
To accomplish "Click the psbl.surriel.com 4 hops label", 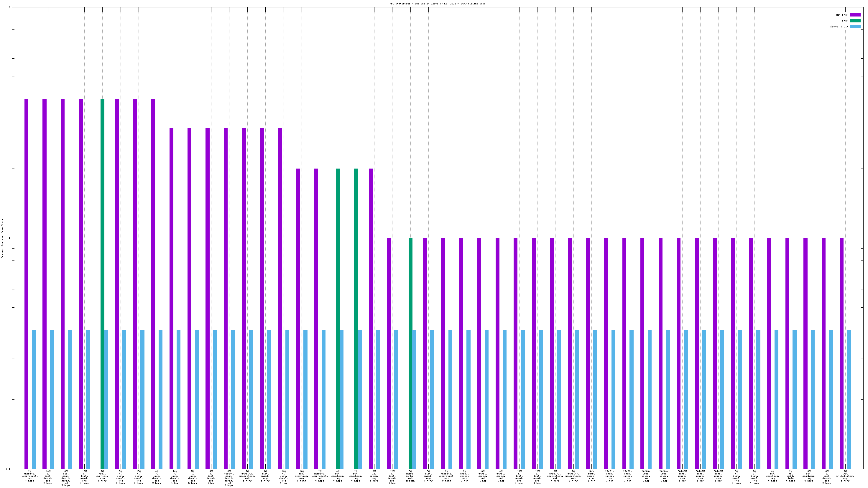I will tap(102, 476).
